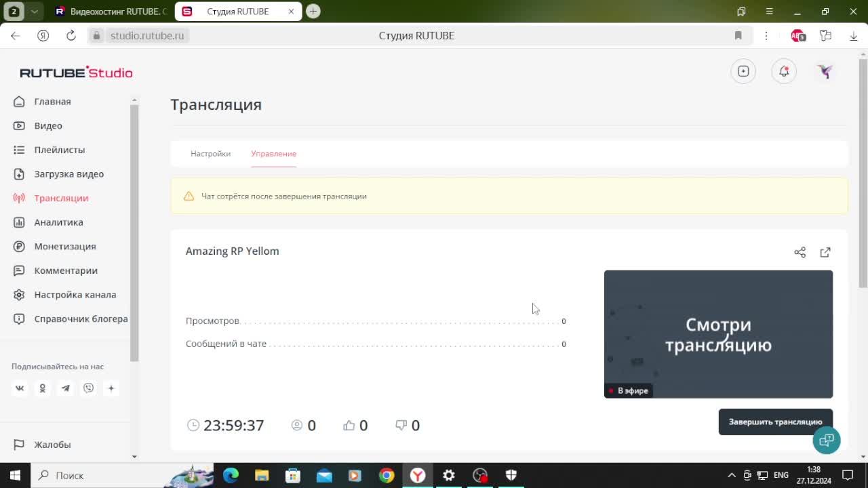Click the Сообщений в чате row label
868x488 pixels.
226,344
